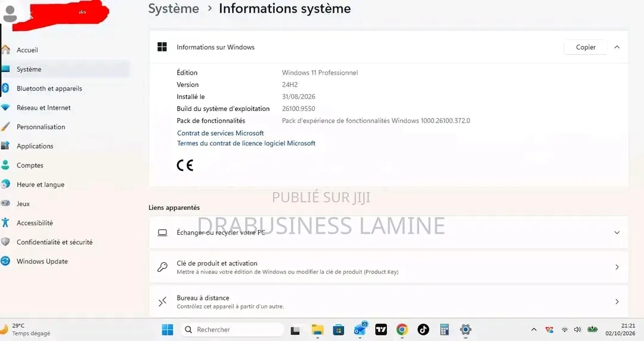Click the key icon for product activation
The width and height of the screenshot is (644, 341).
point(163,267)
